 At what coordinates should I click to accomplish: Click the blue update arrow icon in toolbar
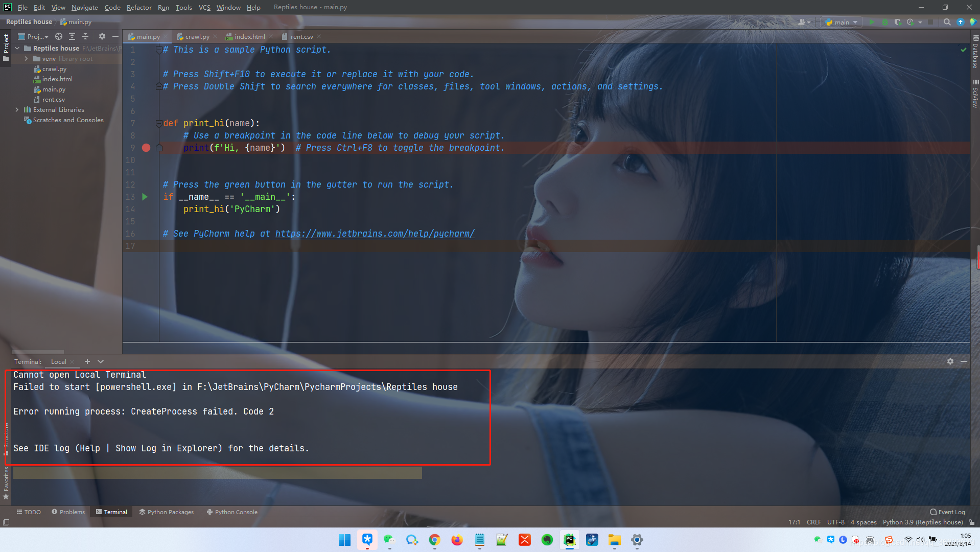[961, 22]
